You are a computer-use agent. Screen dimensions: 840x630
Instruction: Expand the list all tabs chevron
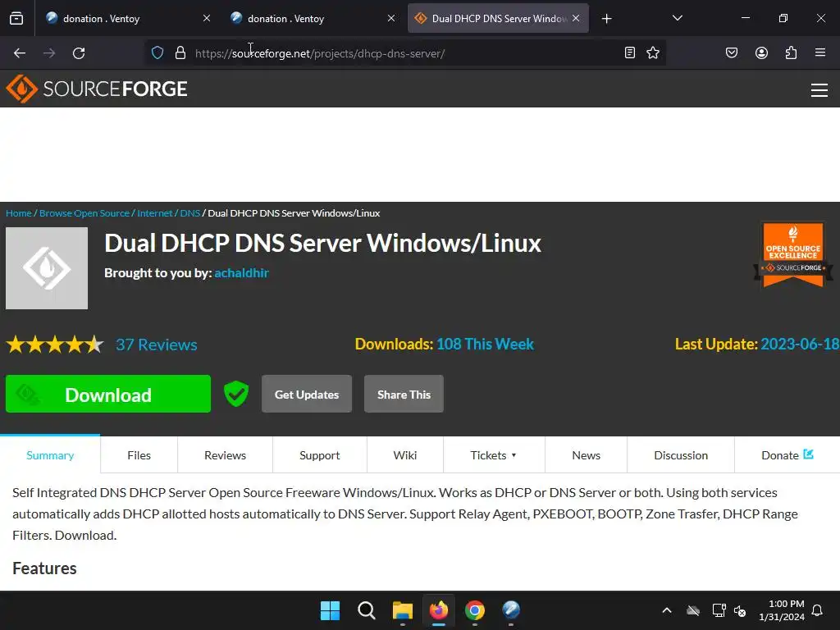677,18
